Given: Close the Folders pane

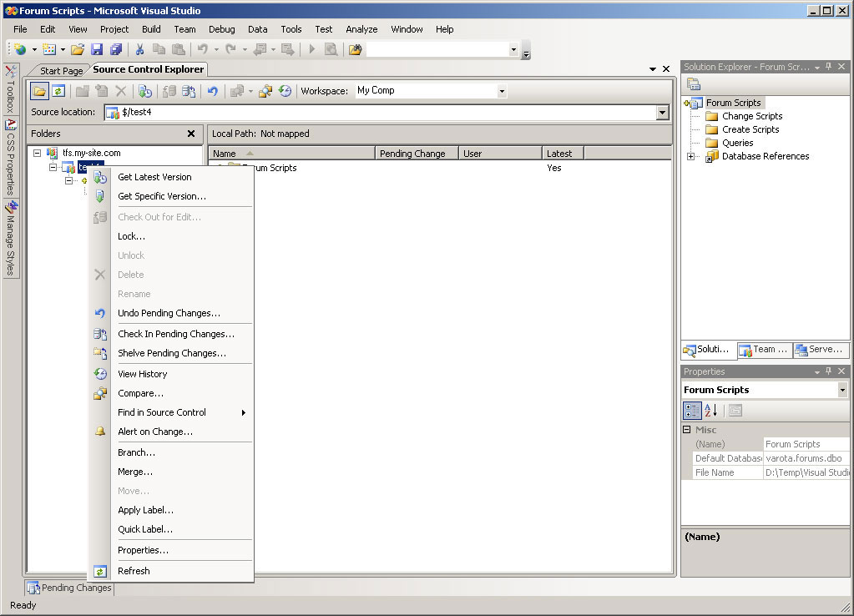Looking at the screenshot, I should (x=191, y=134).
